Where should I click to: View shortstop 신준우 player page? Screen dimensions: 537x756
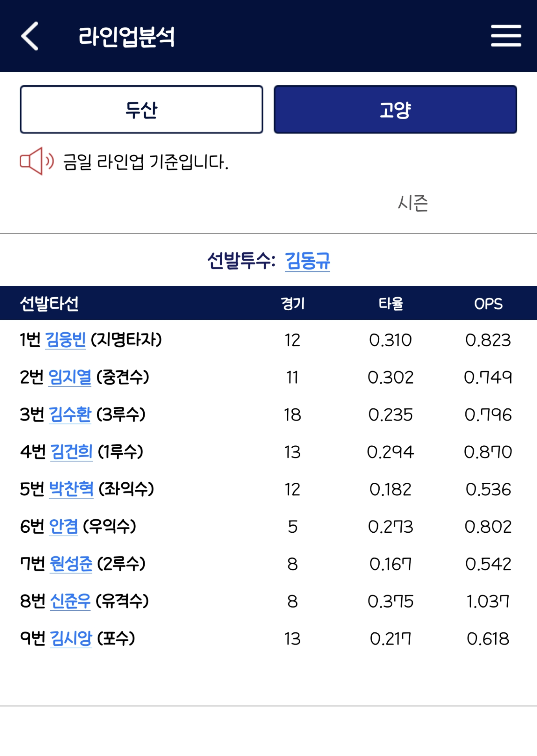[70, 601]
